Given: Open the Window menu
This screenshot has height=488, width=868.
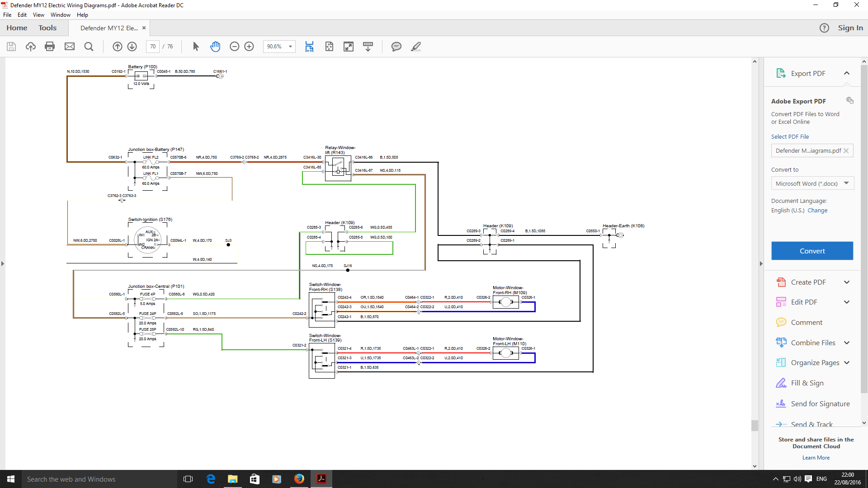Looking at the screenshot, I should click(61, 15).
